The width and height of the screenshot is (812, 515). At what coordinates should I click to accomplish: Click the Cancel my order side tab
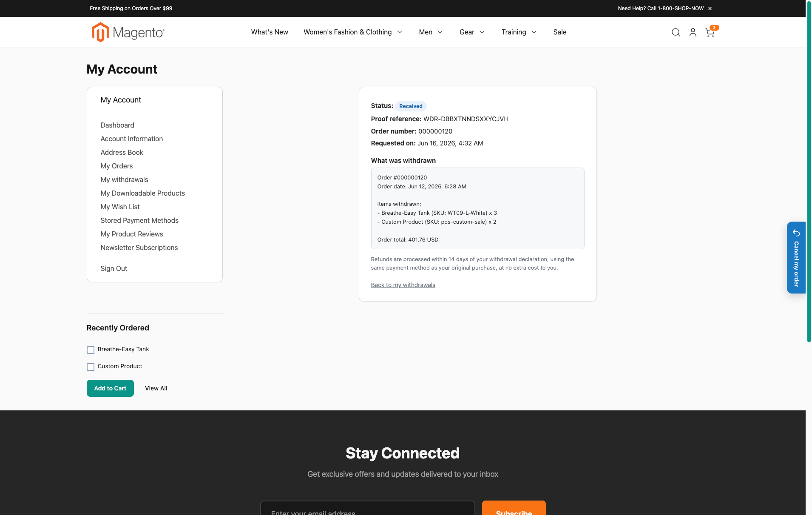796,257
